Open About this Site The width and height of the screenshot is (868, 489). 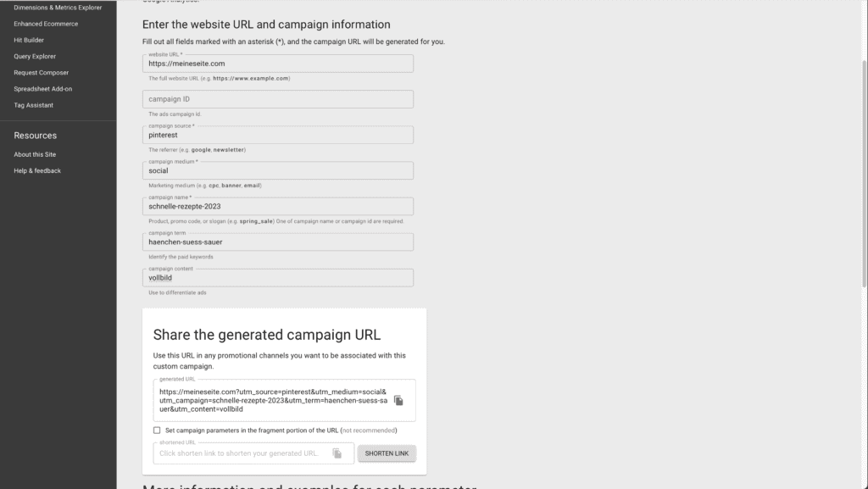tap(35, 154)
